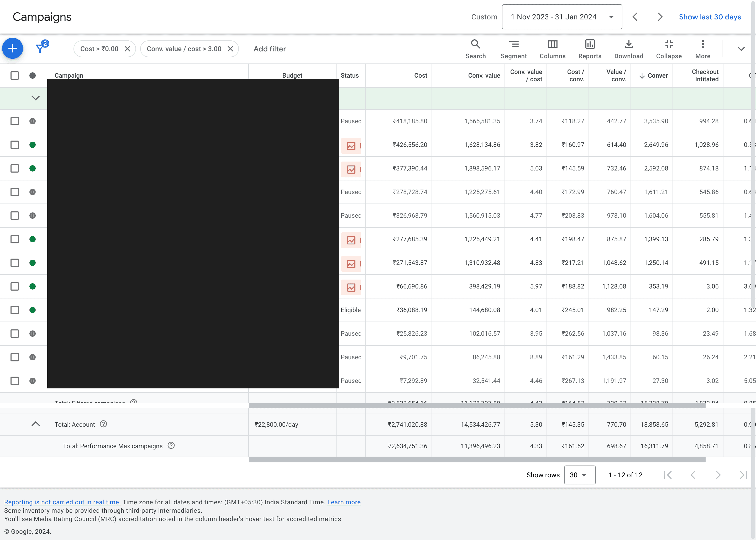This screenshot has width=756, height=540.
Task: Tick checkbox for ₹426,556.20 row
Action: click(x=15, y=145)
